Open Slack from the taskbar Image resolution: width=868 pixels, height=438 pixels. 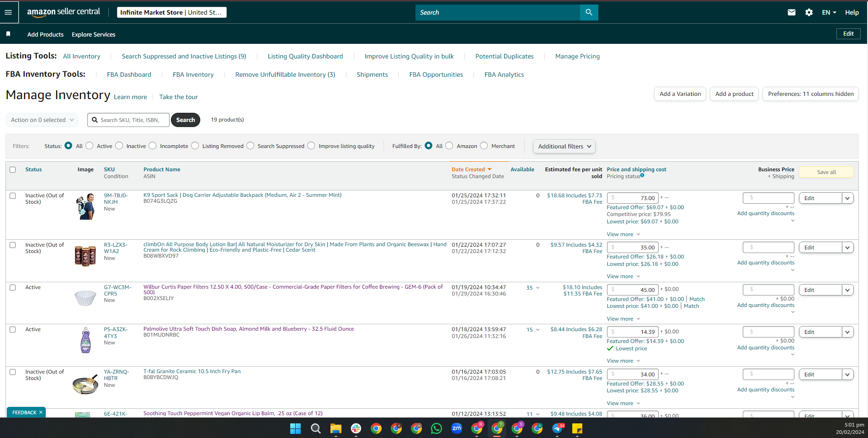(356, 428)
